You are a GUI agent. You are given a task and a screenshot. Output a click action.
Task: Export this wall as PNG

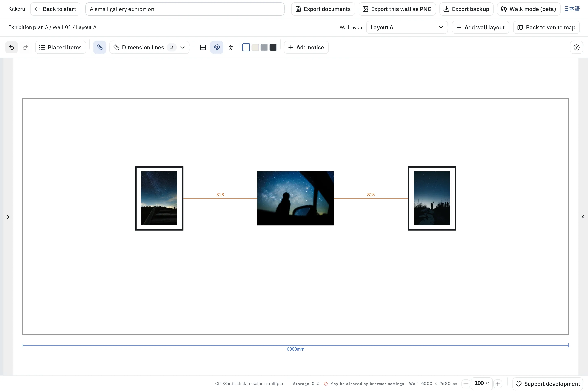coord(397,9)
